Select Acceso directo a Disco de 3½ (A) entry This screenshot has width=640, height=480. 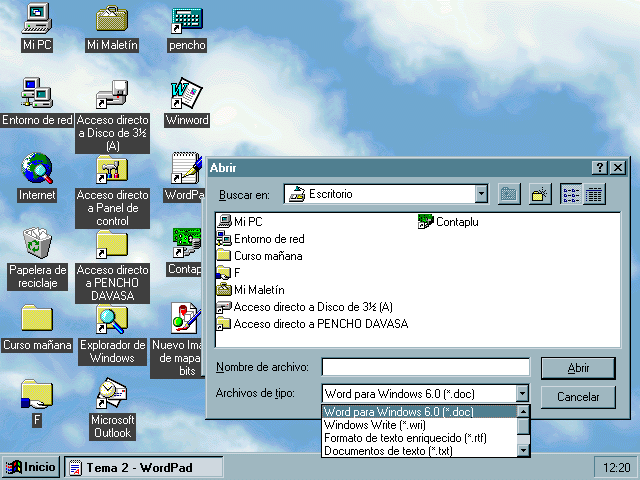pos(304,307)
